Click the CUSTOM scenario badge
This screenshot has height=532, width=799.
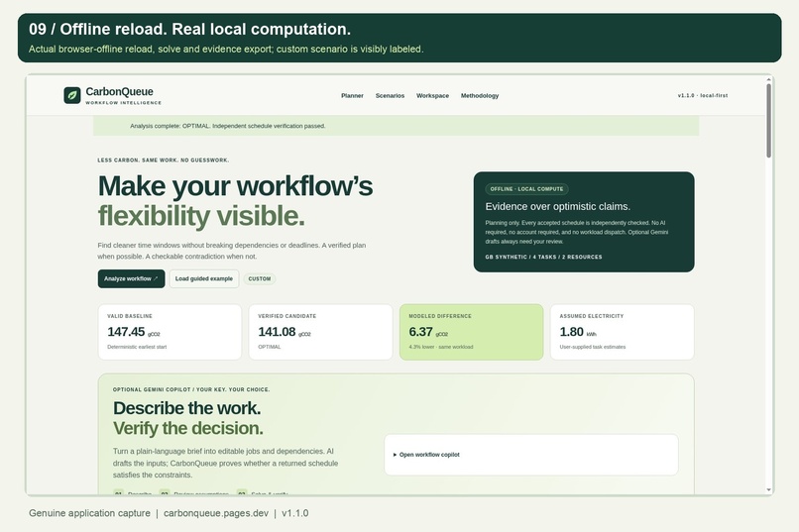click(260, 279)
